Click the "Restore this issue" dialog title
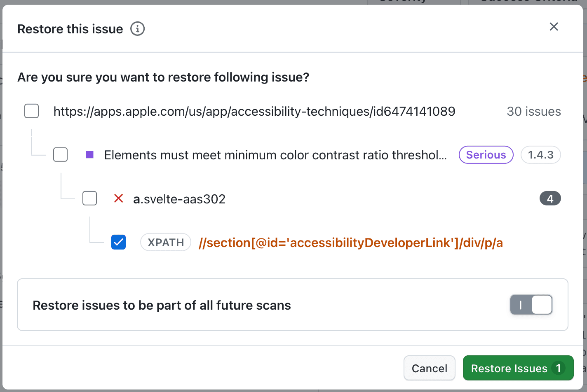This screenshot has width=587, height=392. click(x=70, y=28)
